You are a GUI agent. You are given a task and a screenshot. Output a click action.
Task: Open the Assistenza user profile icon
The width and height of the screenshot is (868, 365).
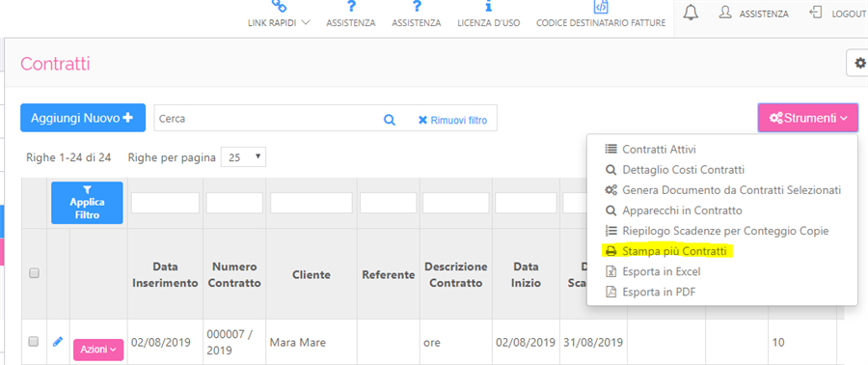click(x=725, y=13)
